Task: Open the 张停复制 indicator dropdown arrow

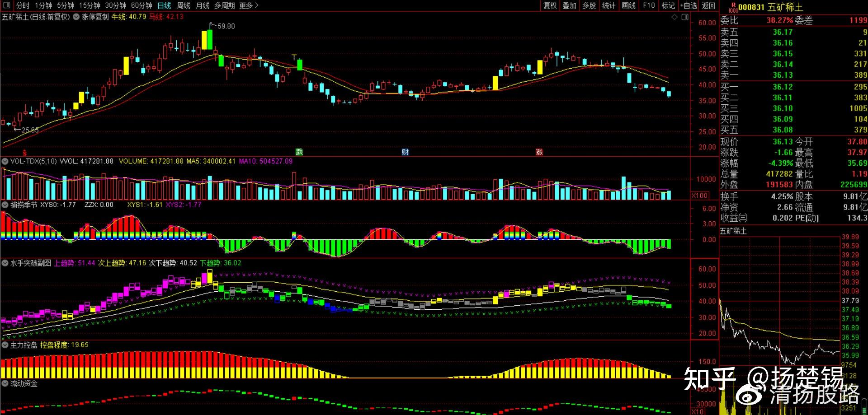Action: click(x=75, y=17)
